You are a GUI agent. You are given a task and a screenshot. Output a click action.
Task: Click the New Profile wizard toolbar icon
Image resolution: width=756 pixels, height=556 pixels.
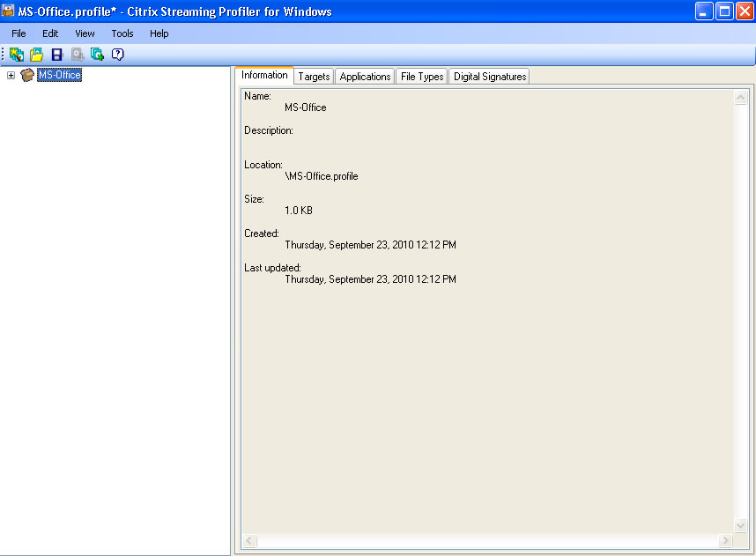click(17, 55)
